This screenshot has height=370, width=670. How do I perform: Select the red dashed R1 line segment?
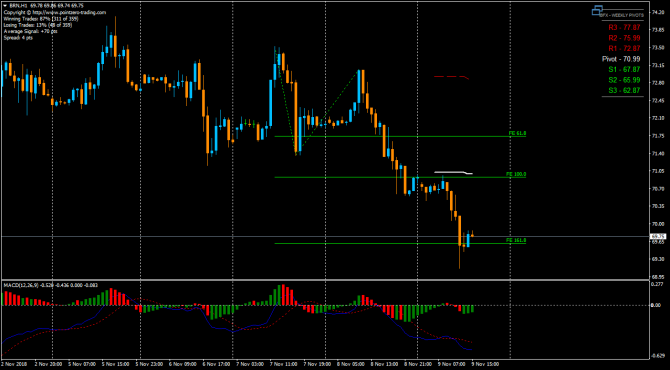coord(452,77)
